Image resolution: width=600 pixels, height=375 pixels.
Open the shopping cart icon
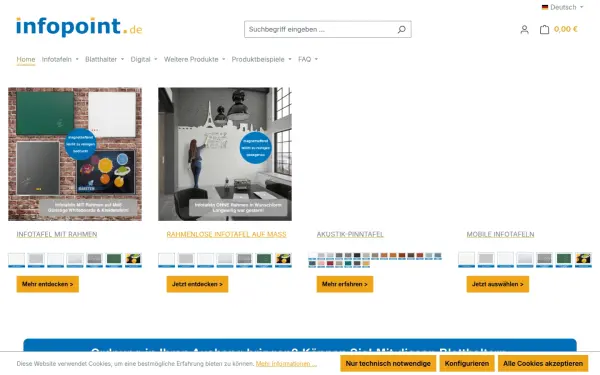544,29
